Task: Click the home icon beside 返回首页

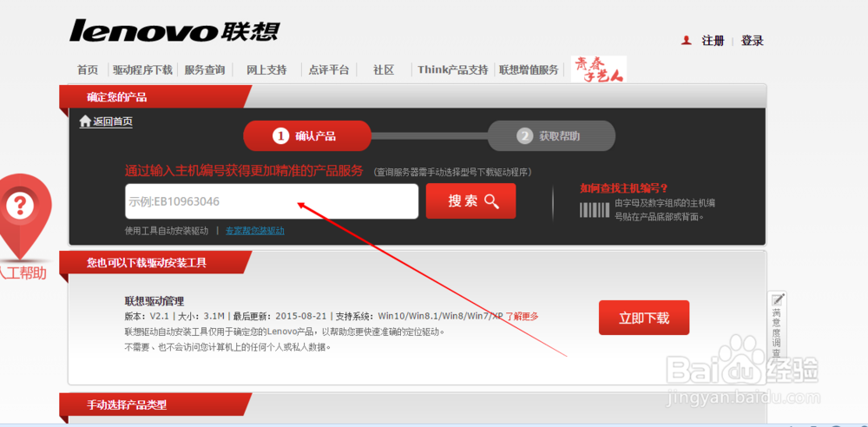Action: click(85, 122)
